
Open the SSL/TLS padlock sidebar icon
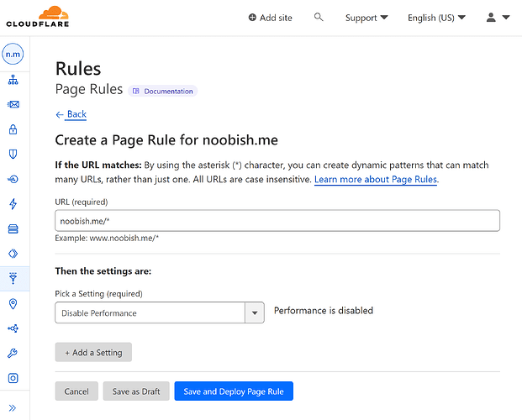[13, 129]
